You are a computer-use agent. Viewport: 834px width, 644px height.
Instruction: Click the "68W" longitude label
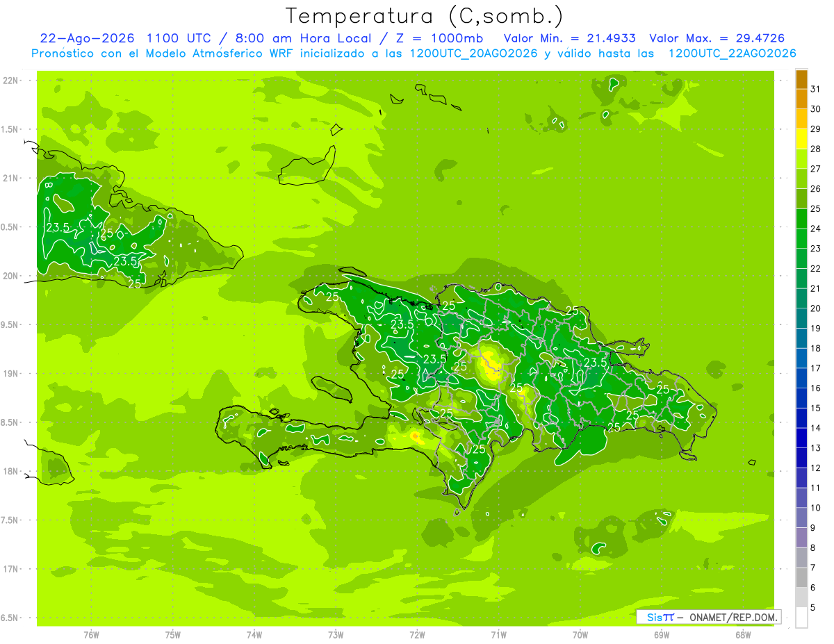point(742,634)
